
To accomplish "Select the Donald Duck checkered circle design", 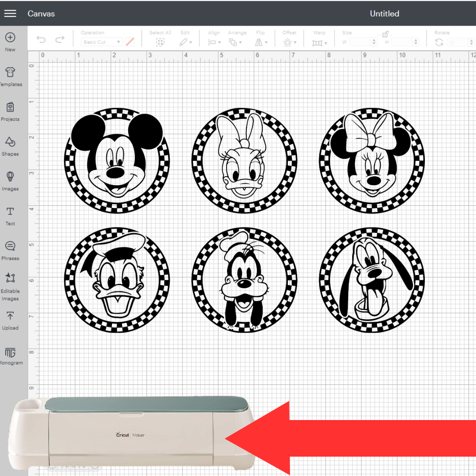I will [x=117, y=279].
